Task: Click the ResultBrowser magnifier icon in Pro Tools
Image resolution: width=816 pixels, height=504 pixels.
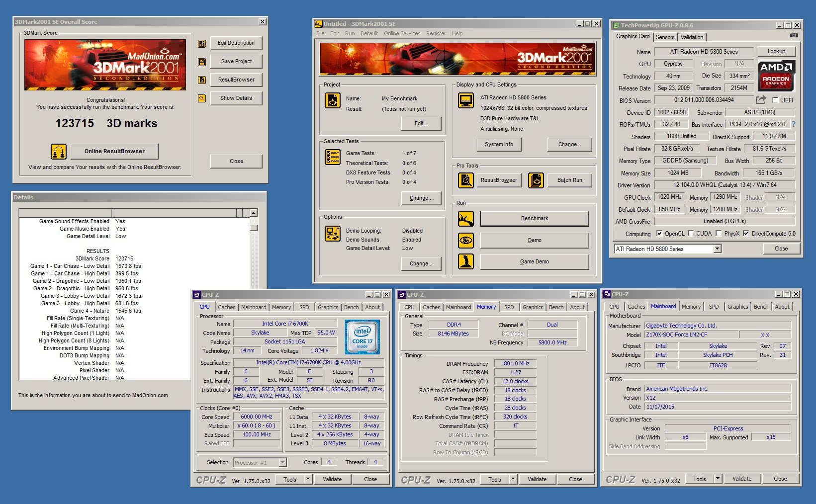Action: pyautogui.click(x=466, y=180)
